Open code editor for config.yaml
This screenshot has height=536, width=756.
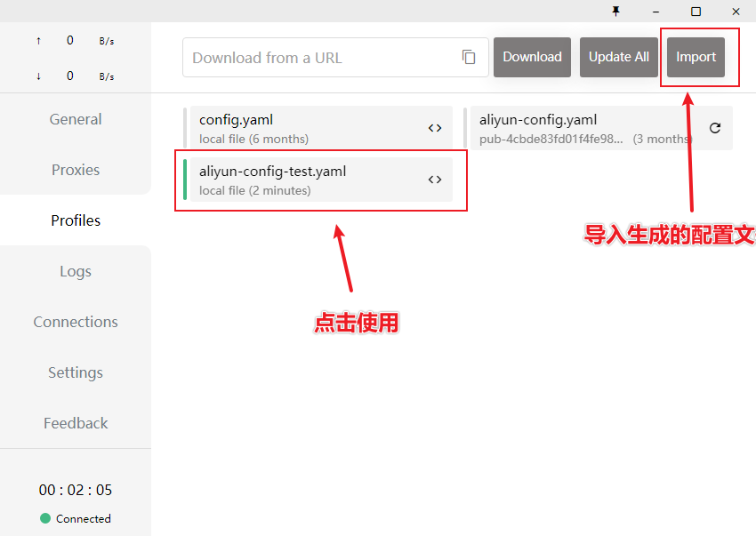pos(434,128)
